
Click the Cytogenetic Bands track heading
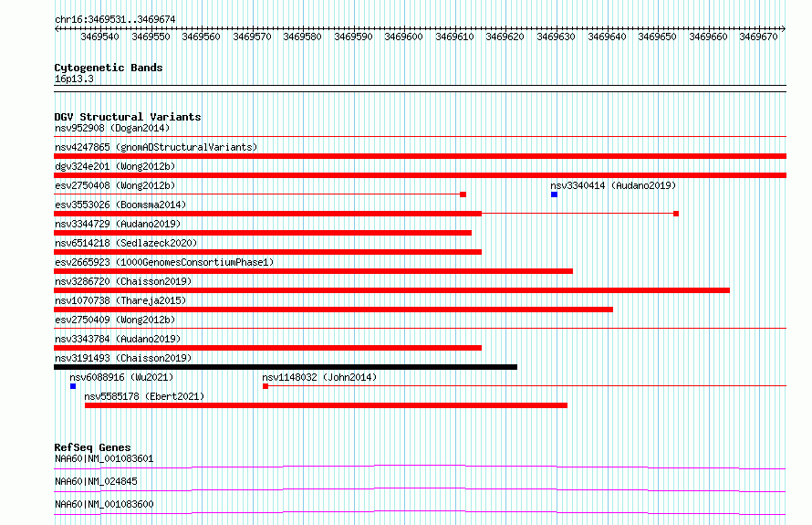[x=109, y=68]
